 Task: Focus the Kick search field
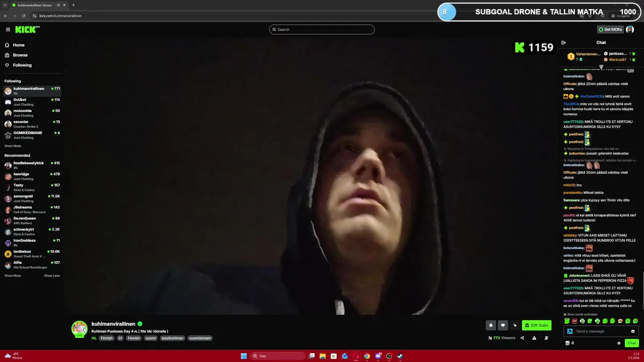(x=322, y=30)
